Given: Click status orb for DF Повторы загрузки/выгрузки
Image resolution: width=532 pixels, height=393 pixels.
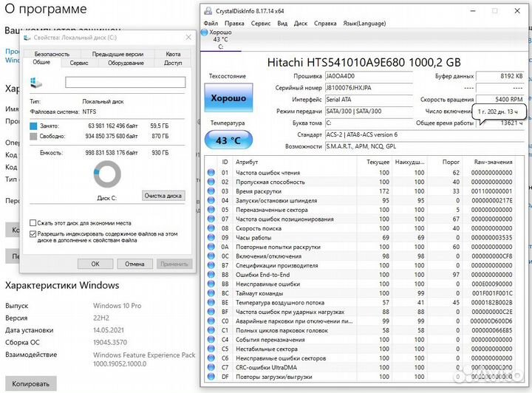Looking at the screenshot, I should [x=211, y=377].
